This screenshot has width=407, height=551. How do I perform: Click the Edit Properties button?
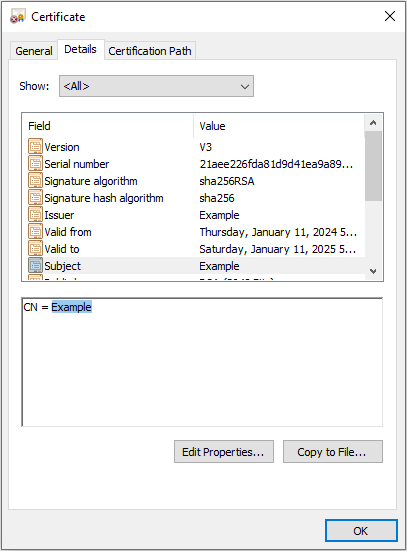click(224, 452)
